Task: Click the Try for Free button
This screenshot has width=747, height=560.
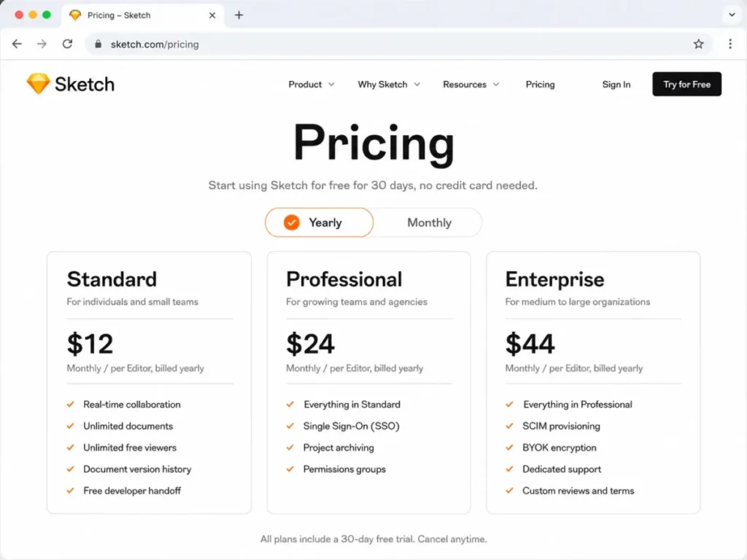Action: coord(686,85)
